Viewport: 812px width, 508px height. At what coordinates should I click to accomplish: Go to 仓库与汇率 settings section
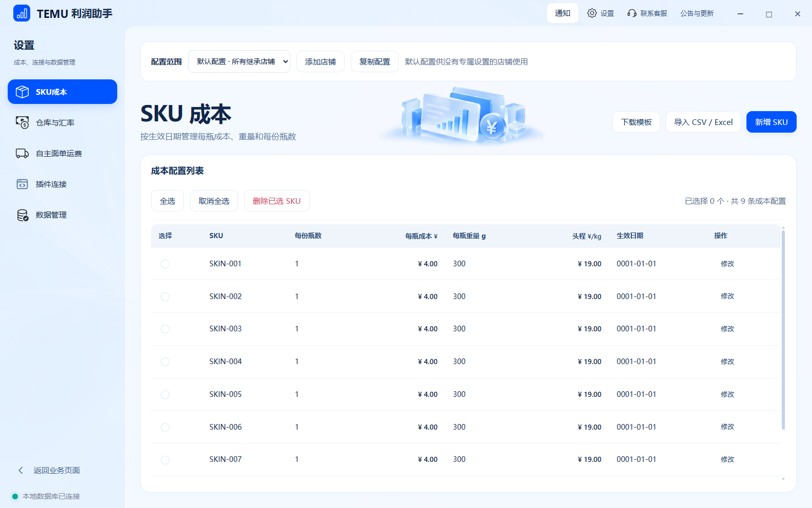coord(62,122)
